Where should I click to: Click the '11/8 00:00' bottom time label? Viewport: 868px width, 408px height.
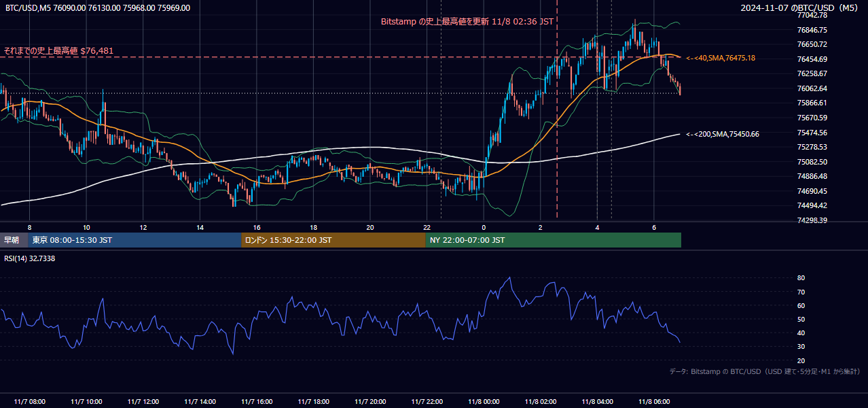484,402
